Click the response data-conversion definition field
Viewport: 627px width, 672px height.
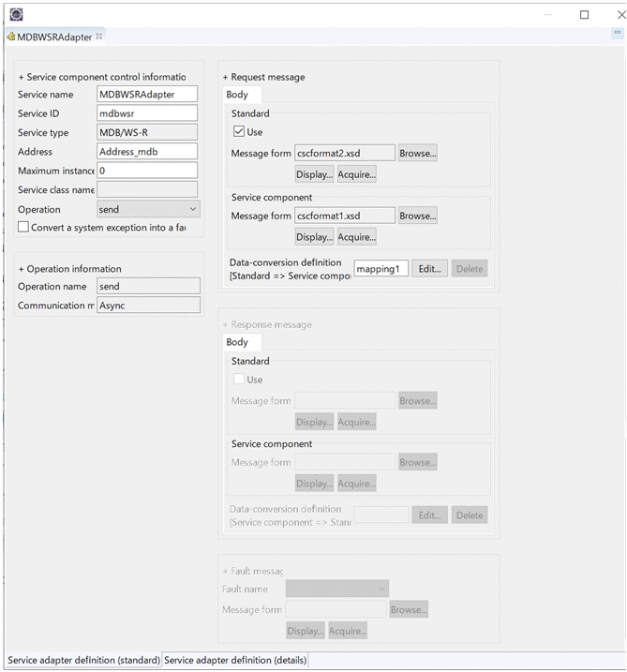pyautogui.click(x=381, y=515)
